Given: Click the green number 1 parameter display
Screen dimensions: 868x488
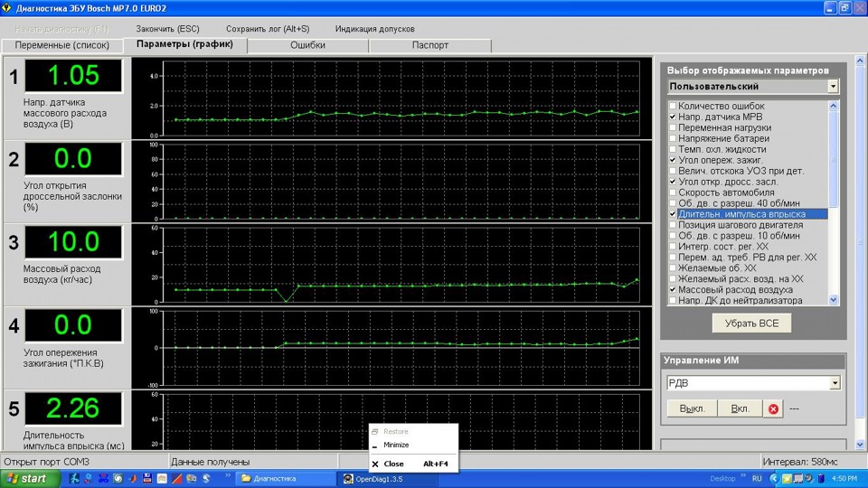Looking at the screenshot, I should (72, 75).
